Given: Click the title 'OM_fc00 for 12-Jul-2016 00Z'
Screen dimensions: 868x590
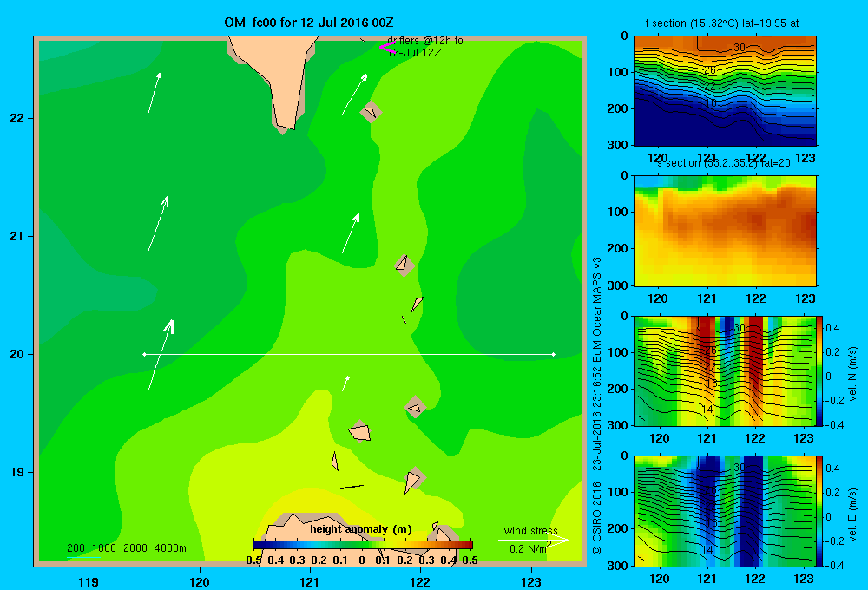Looking at the screenshot, I should 309,23.
